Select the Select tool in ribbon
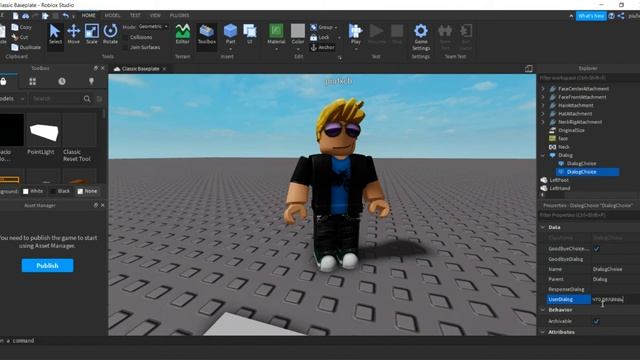The height and width of the screenshot is (360, 640). [55, 34]
